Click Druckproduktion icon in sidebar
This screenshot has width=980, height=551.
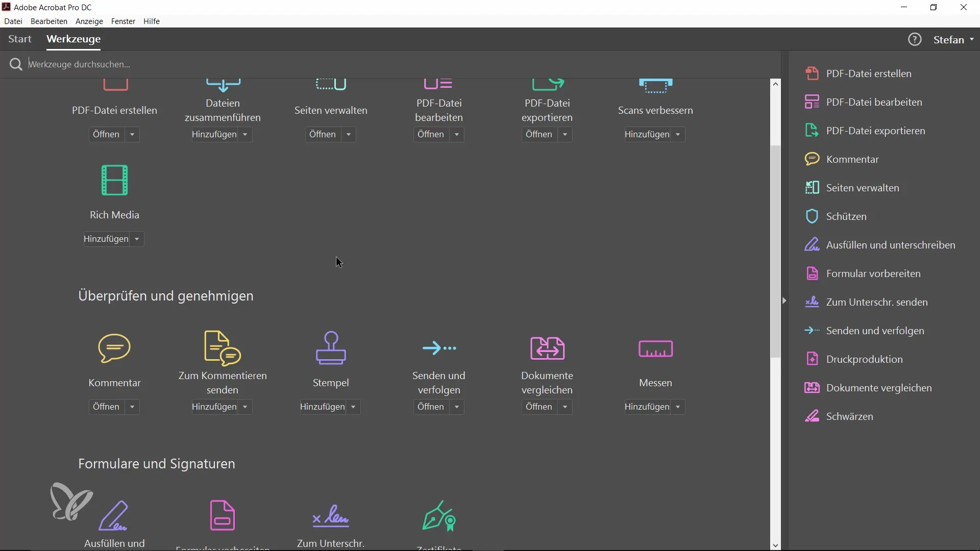coord(812,359)
